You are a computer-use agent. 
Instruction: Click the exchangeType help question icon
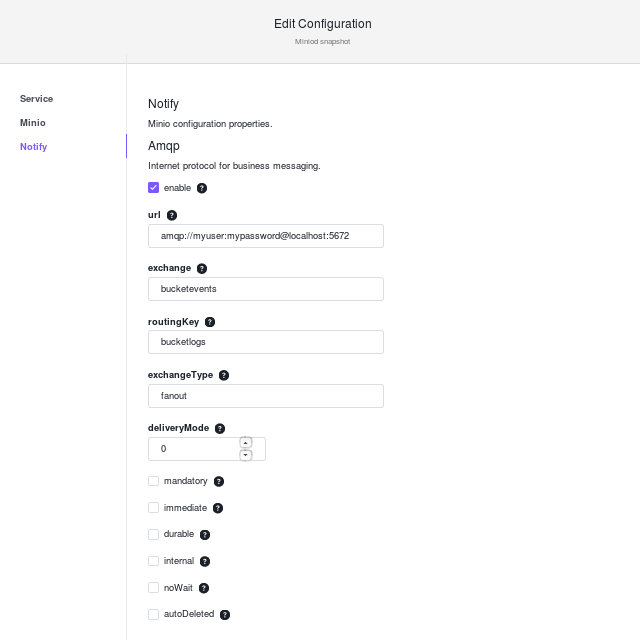click(224, 376)
